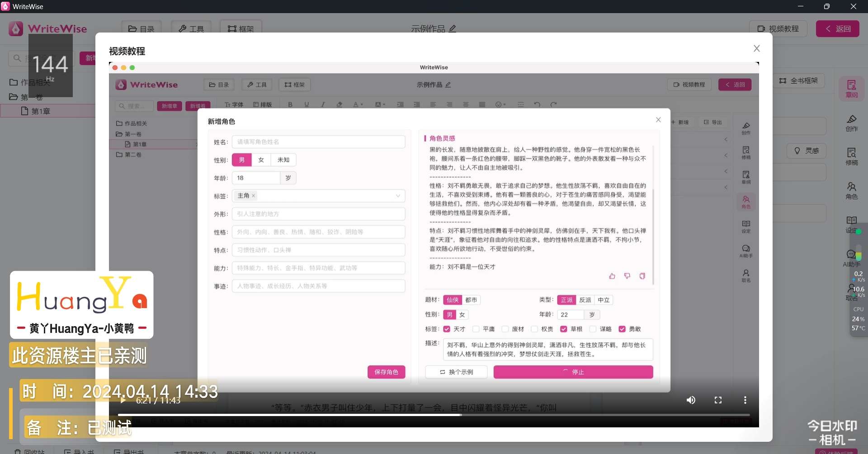Toggle the 天才 checkbox in the video

coord(447,329)
